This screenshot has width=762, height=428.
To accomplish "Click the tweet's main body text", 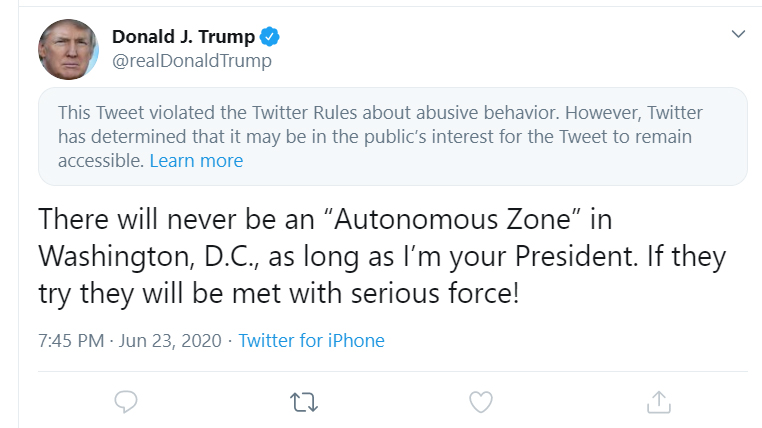I will point(380,257).
